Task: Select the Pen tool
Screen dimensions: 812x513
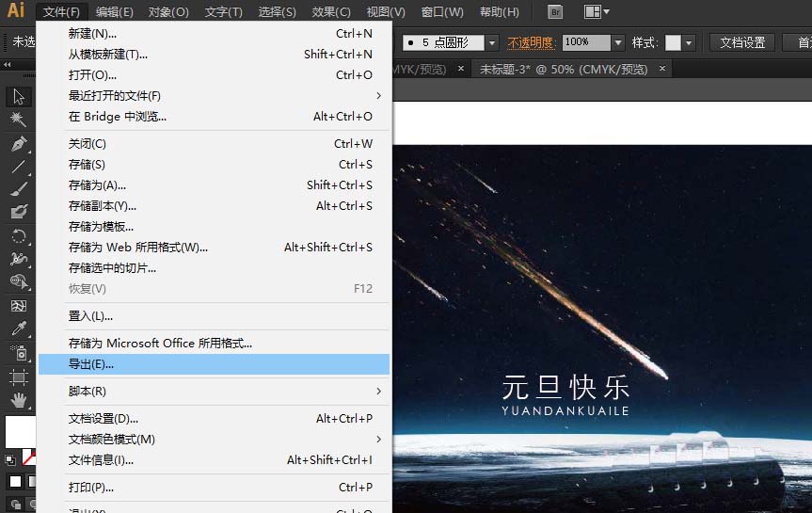Action: click(x=19, y=143)
